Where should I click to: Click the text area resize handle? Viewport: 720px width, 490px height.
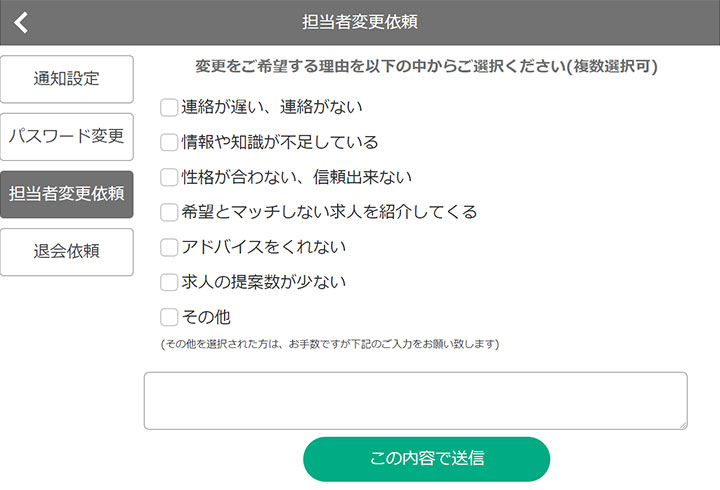click(683, 425)
